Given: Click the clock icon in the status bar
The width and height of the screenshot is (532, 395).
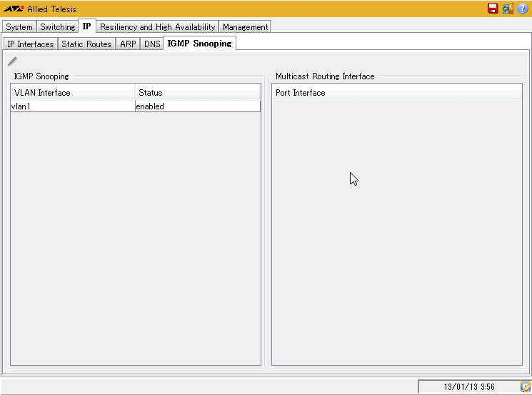Looking at the screenshot, I should (525, 386).
